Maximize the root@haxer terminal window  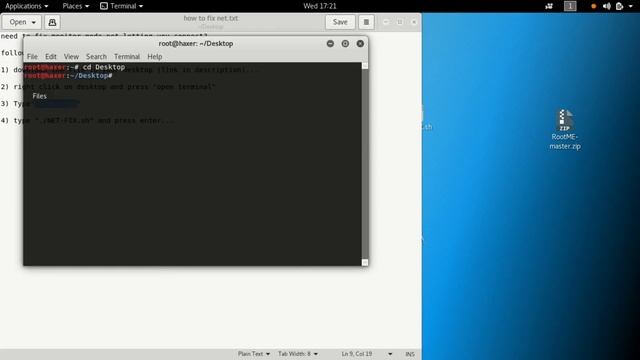click(x=345, y=44)
